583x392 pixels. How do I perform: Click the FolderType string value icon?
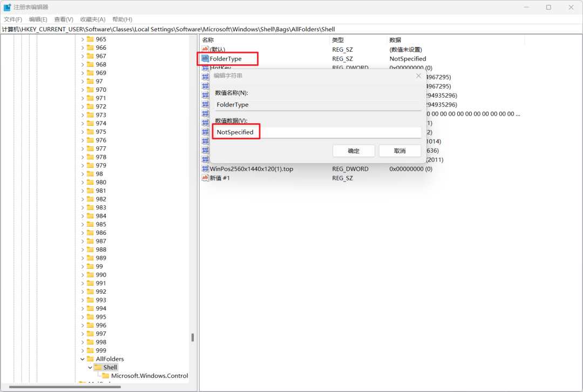[x=205, y=58]
